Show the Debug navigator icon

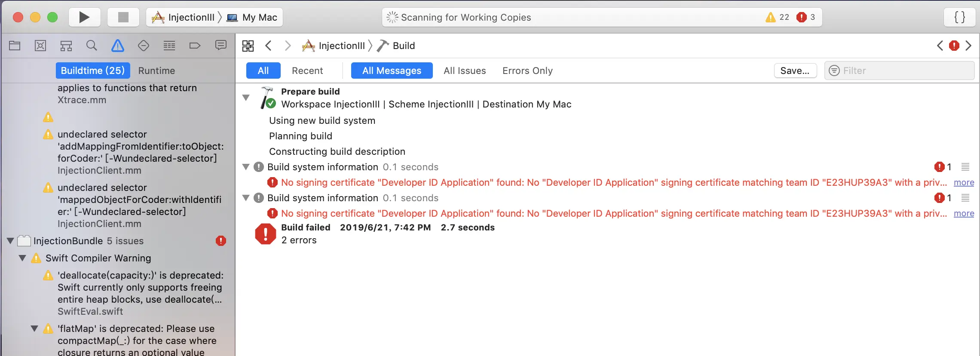point(169,46)
